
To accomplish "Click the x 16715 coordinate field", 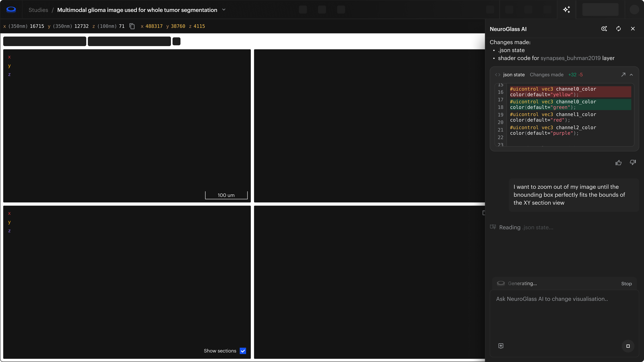I will (37, 26).
